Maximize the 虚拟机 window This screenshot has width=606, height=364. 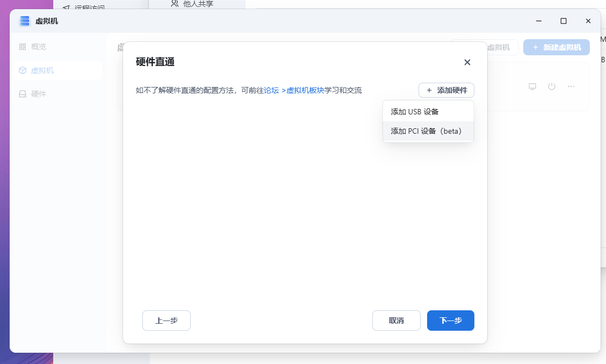click(x=564, y=21)
